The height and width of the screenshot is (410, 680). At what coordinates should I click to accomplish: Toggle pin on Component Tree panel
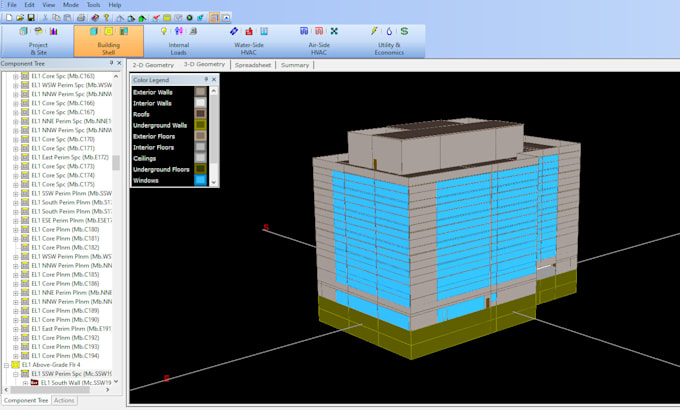click(x=111, y=63)
